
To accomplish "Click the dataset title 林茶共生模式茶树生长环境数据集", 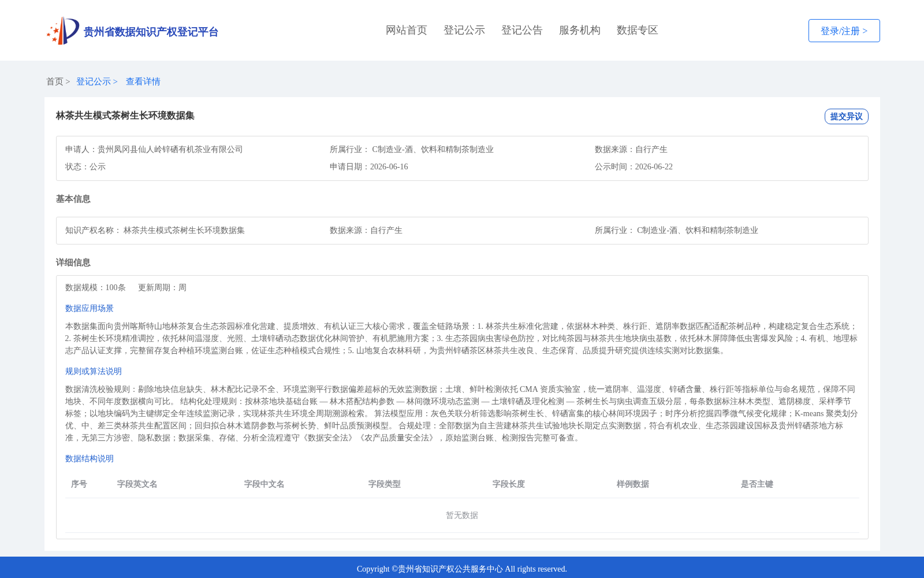I will (125, 116).
